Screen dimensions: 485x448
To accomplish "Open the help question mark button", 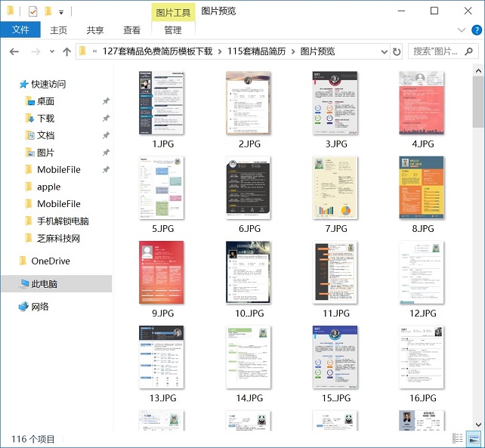I will point(477,30).
